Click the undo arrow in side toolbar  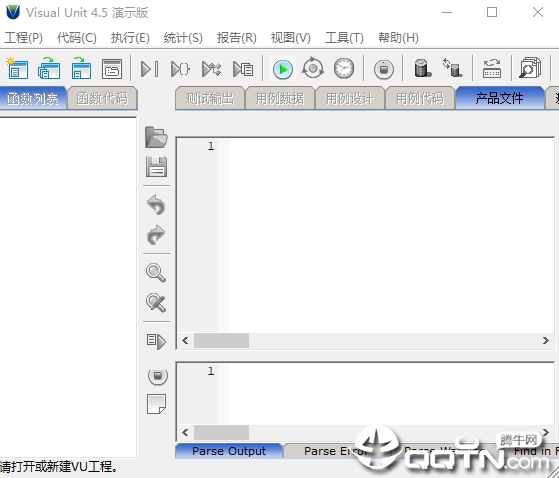[156, 205]
